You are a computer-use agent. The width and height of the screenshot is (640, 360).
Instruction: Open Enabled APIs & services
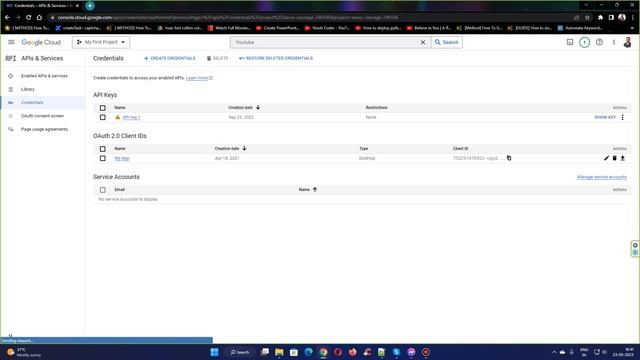[x=44, y=76]
